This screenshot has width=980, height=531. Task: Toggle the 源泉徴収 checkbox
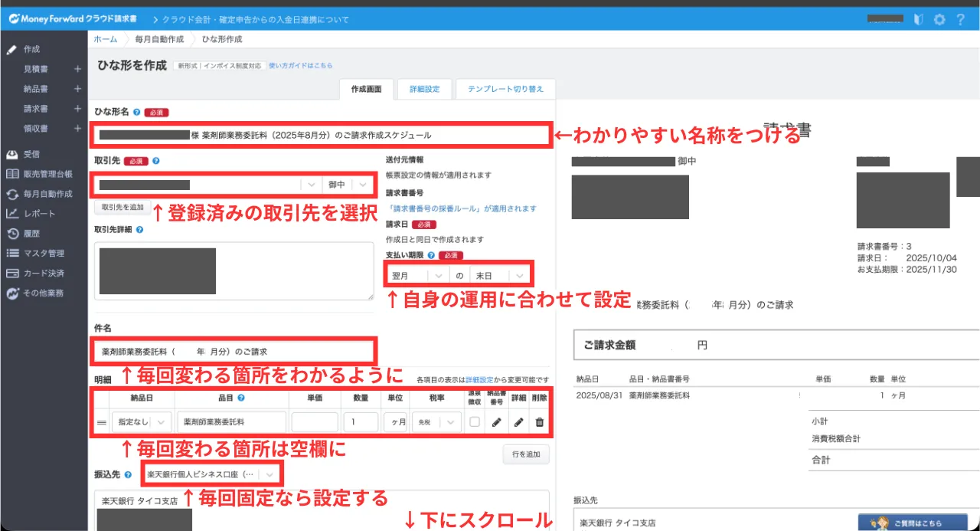tap(475, 421)
